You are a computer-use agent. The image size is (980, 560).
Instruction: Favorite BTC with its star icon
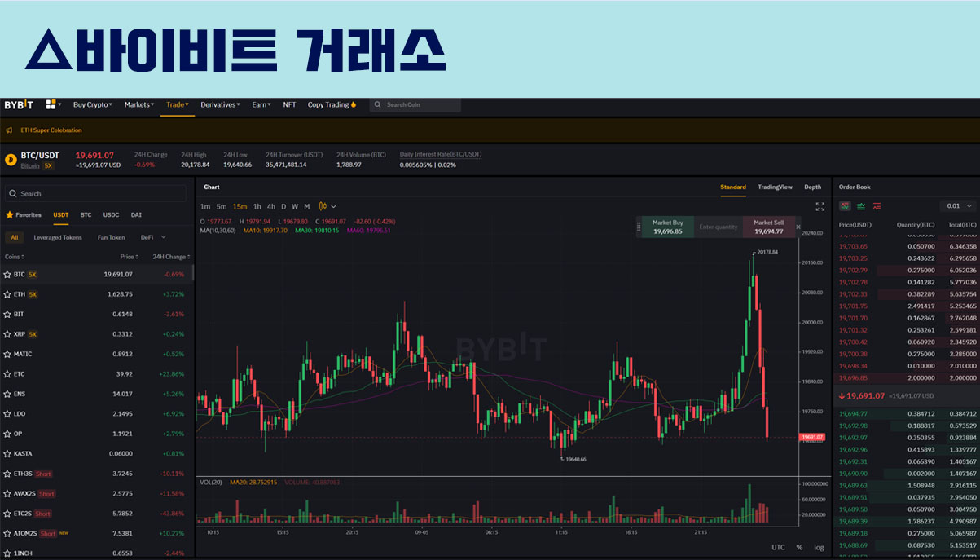pyautogui.click(x=7, y=275)
